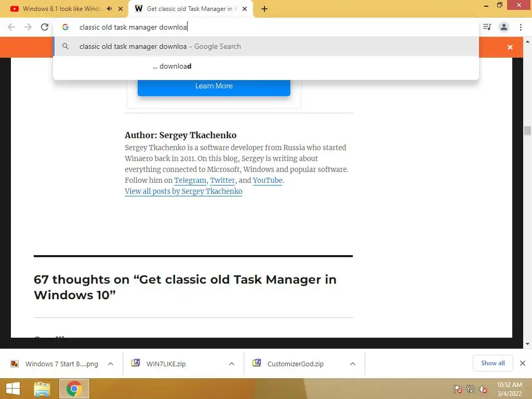Open the Telegram link
The image size is (532, 399).
190,180
